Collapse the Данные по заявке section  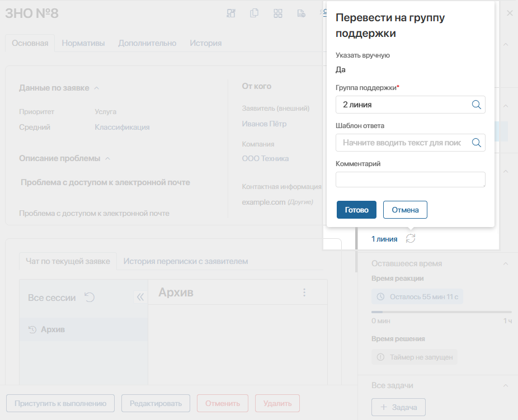click(x=96, y=88)
